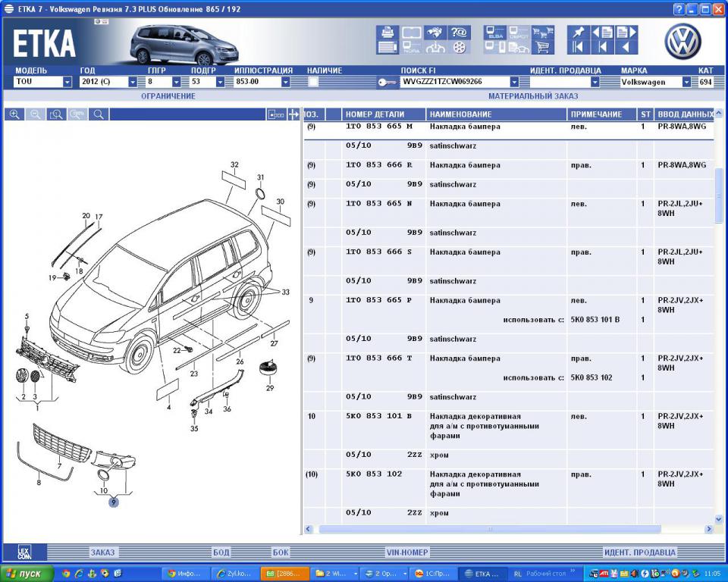This screenshot has width=728, height=582.
Task: Click the key icon beside VIN field
Action: (387, 82)
